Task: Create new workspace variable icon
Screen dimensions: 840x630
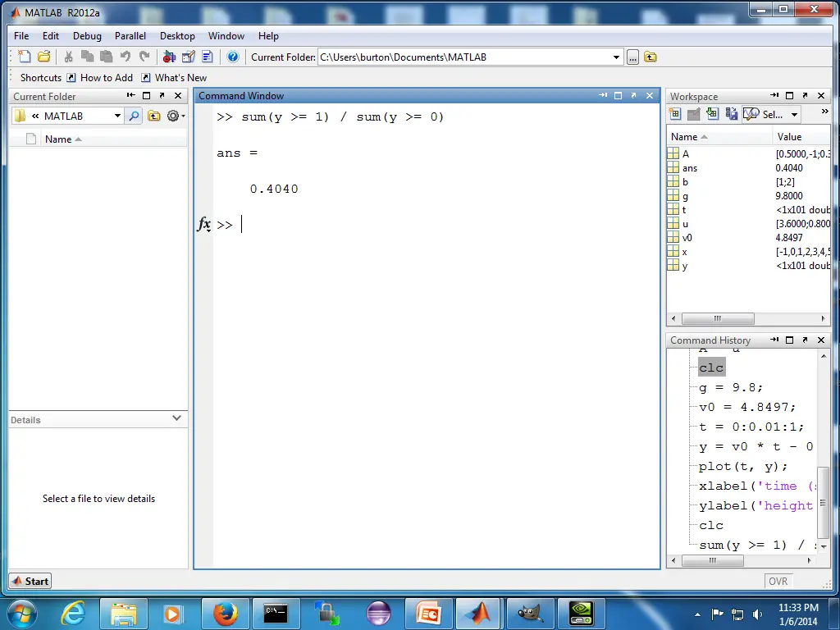Action: pyautogui.click(x=675, y=114)
